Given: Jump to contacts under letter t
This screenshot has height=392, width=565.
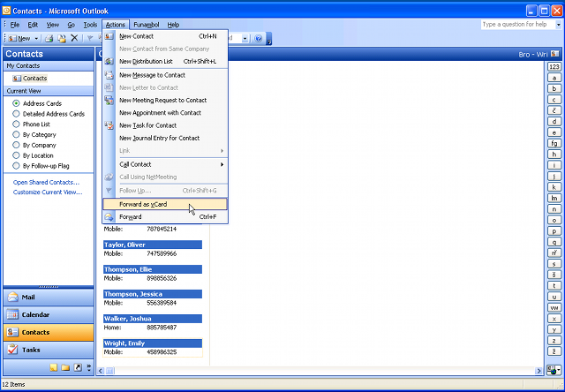Looking at the screenshot, I should pyautogui.click(x=554, y=286).
